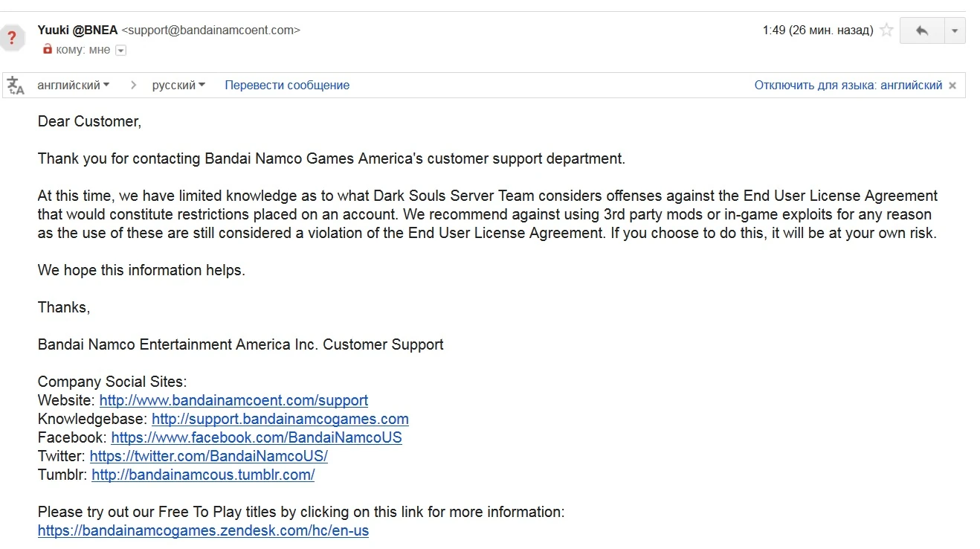Open the bandainamcoent.com/support website link
The width and height of the screenshot is (980, 549).
point(233,400)
